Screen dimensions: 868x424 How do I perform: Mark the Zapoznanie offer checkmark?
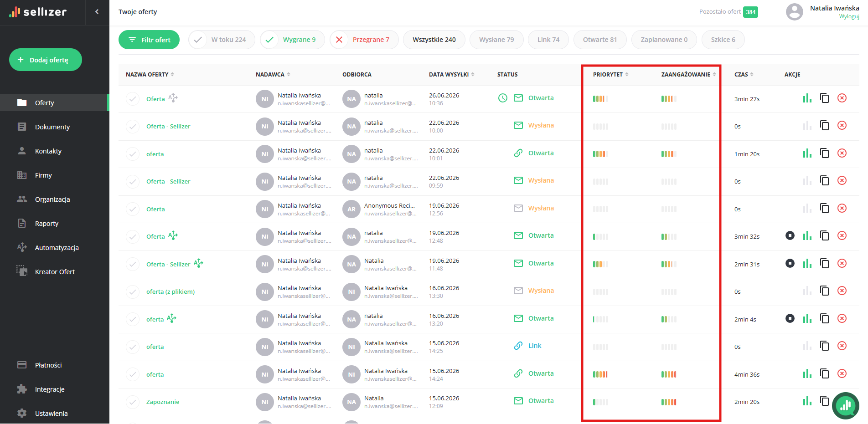click(x=133, y=402)
